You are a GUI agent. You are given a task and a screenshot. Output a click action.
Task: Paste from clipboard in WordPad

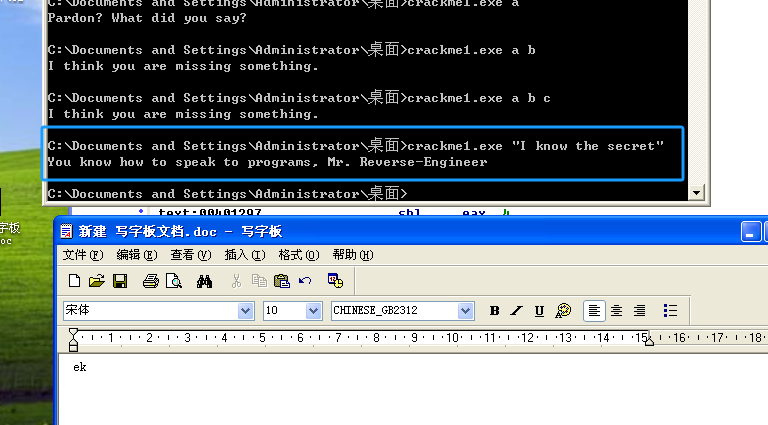click(x=282, y=281)
